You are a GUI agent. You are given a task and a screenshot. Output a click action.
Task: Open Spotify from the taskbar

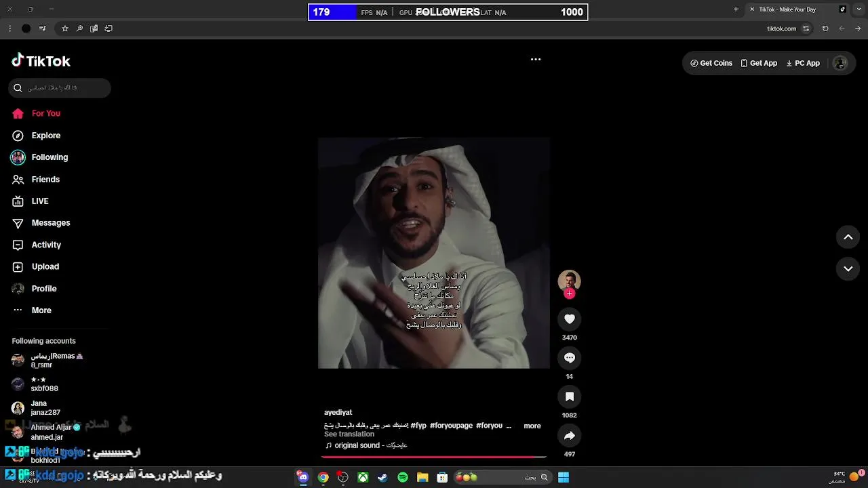coord(403,477)
